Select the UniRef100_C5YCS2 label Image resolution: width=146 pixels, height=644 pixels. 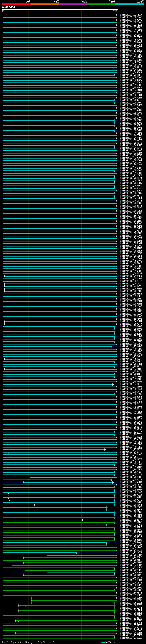(x=131, y=480)
